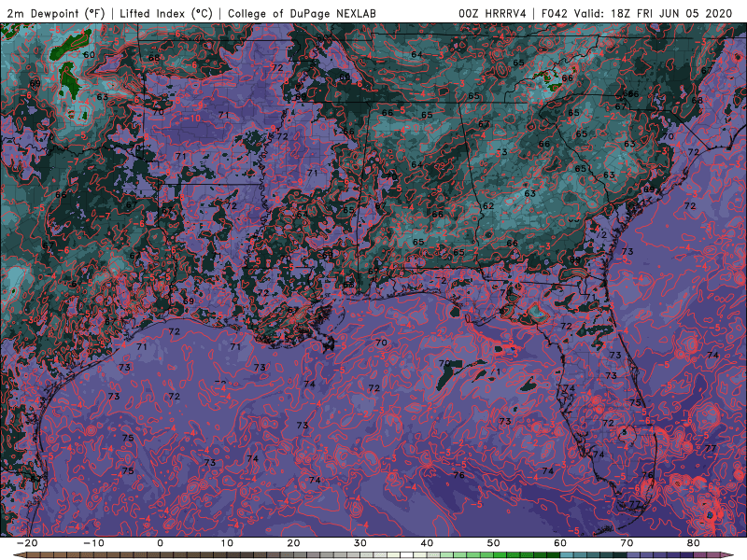
Task: Click the '80' color scale label
Action: [x=694, y=543]
